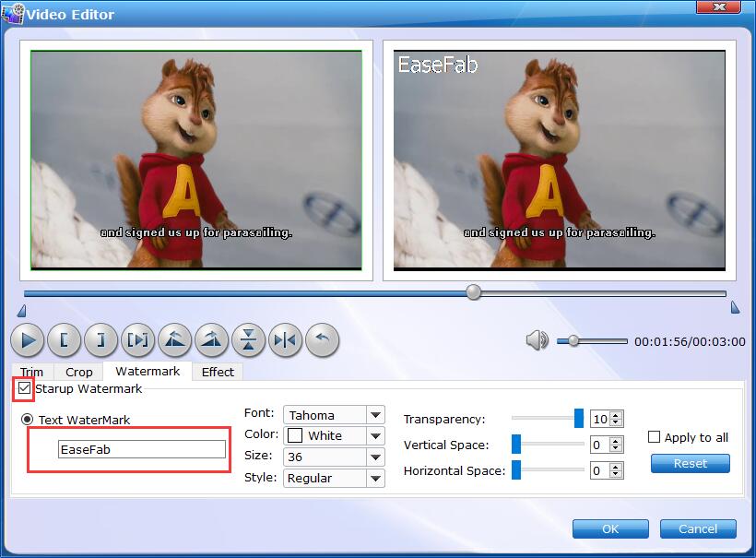The image size is (756, 558).
Task: Close the Video Editor window
Action: tap(719, 6)
